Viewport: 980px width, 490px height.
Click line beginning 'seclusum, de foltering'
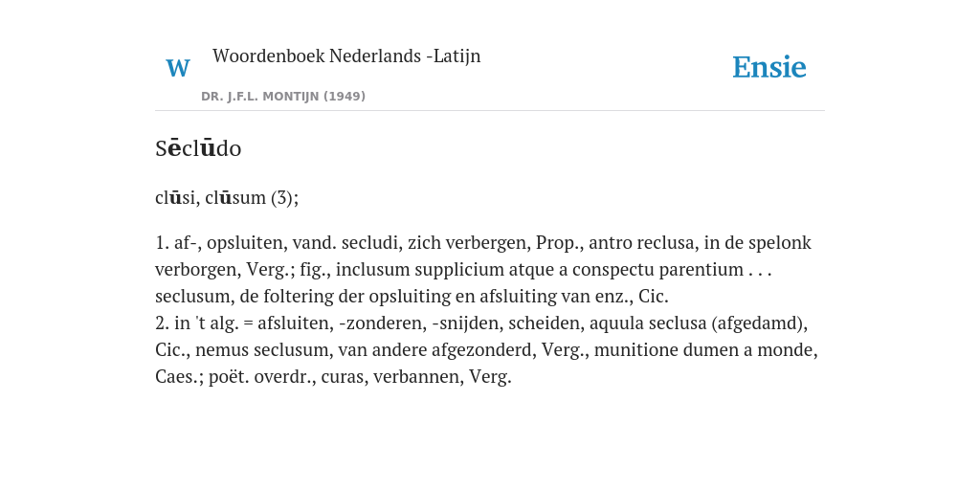[412, 297]
